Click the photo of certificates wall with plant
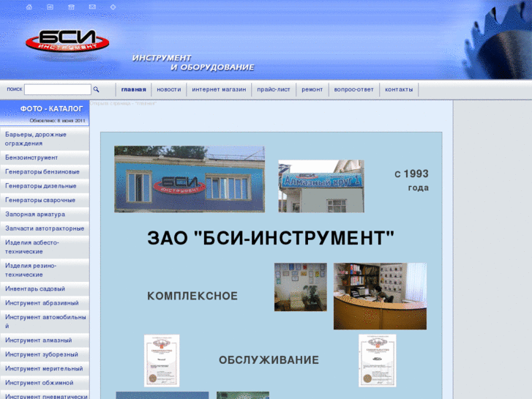532x399 pixels. (301, 287)
